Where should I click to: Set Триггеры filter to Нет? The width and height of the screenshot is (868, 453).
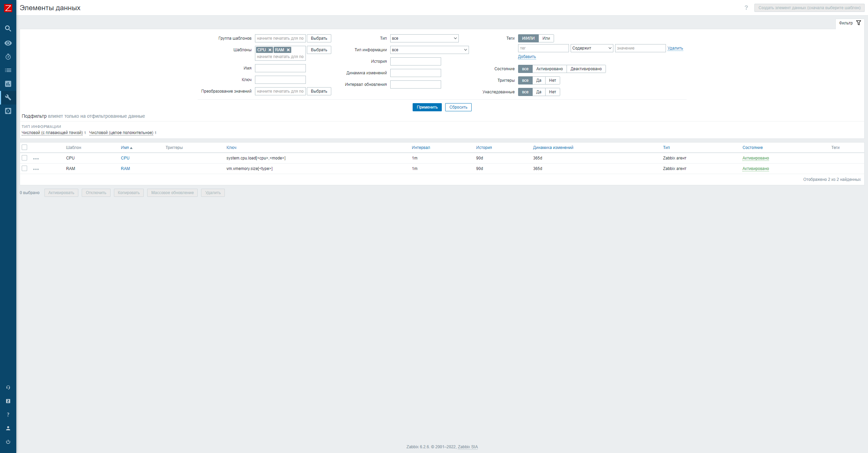pyautogui.click(x=552, y=80)
